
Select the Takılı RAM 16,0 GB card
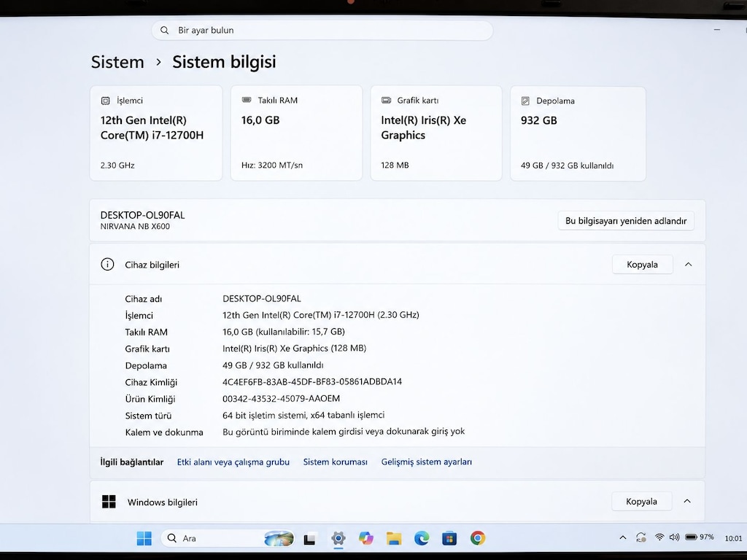tap(296, 133)
